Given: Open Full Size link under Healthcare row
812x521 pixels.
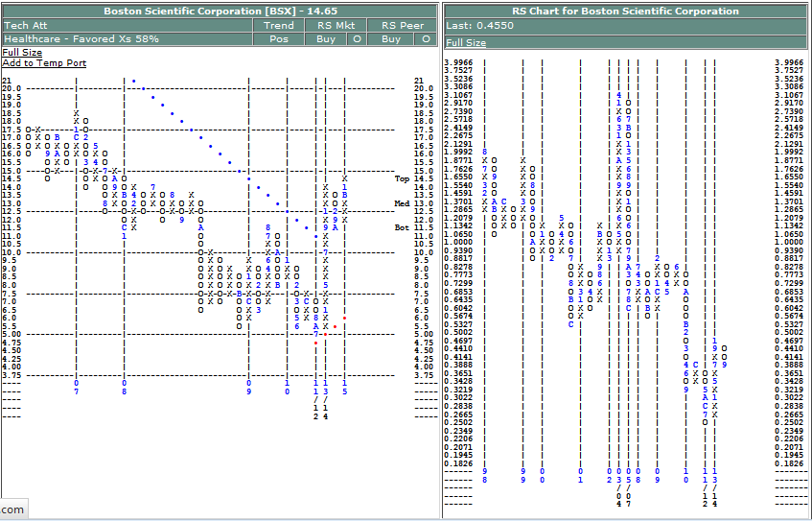Looking at the screenshot, I should 22,53.
